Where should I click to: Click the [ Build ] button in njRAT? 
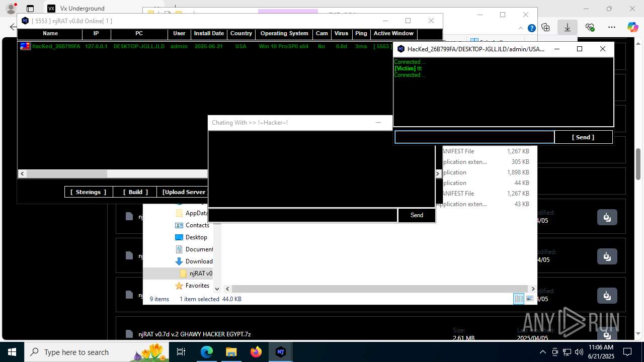(135, 192)
